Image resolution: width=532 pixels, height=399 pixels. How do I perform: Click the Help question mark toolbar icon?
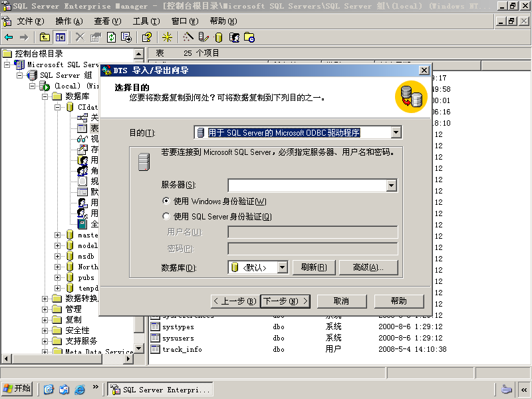pos(147,37)
